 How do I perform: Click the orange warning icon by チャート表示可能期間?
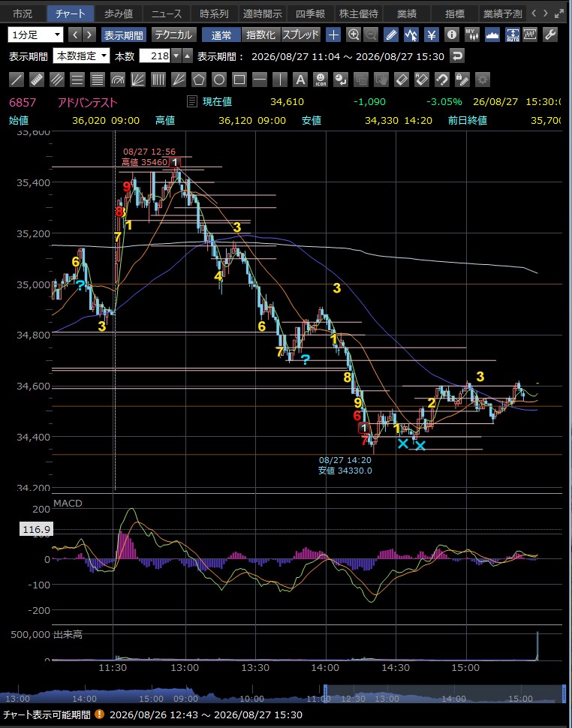[x=99, y=714]
